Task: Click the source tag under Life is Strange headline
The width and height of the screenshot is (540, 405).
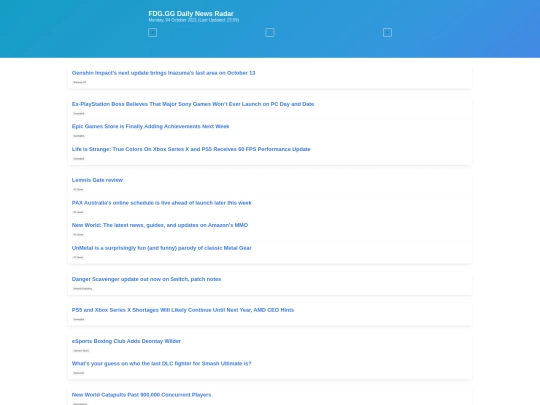Action: point(79,159)
